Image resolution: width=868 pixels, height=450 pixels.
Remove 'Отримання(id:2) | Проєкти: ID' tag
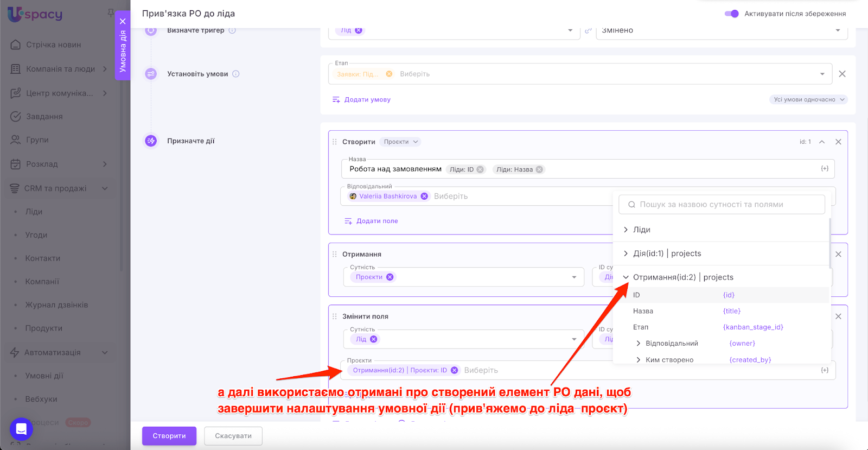(455, 370)
